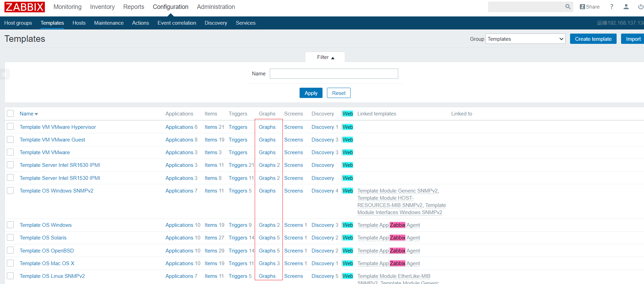Open the user profile icon
Image resolution: width=644 pixels, height=284 pixels.
pyautogui.click(x=626, y=7)
